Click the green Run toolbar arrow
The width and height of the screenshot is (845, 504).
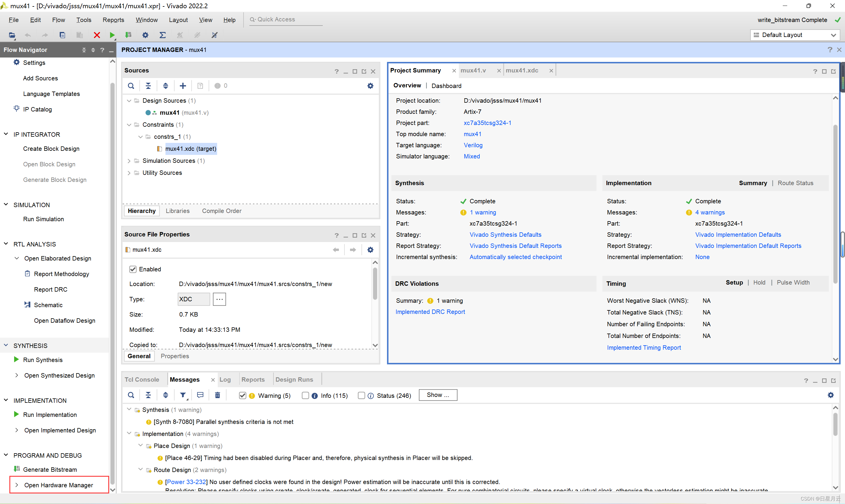click(x=112, y=35)
